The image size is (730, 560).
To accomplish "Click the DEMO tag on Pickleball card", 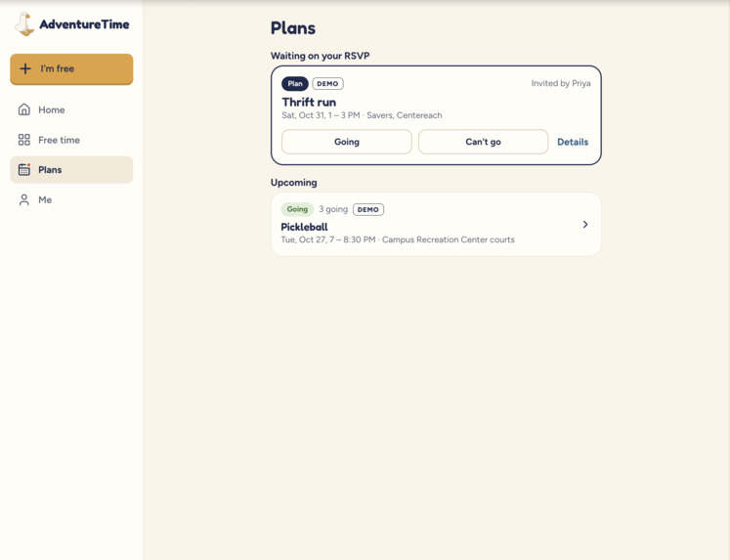I will (368, 209).
